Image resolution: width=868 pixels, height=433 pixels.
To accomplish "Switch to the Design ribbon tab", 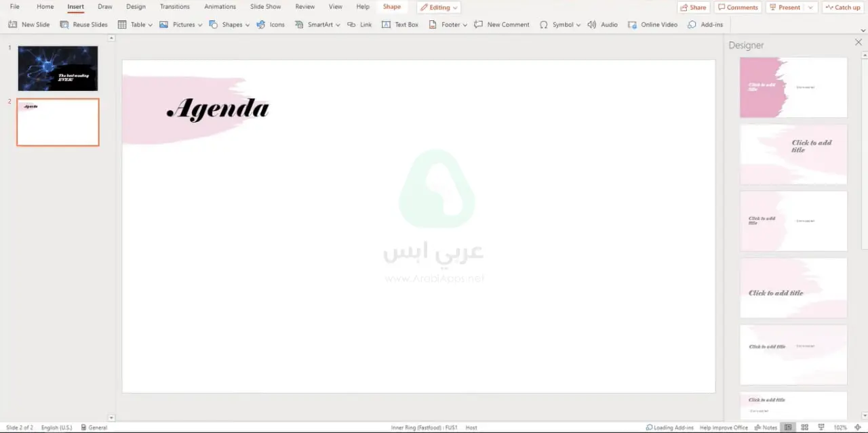I will 136,7.
